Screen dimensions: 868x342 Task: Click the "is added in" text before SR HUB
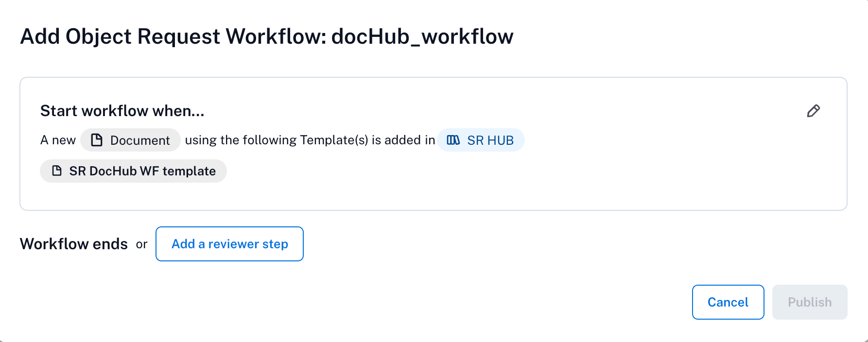coord(403,140)
